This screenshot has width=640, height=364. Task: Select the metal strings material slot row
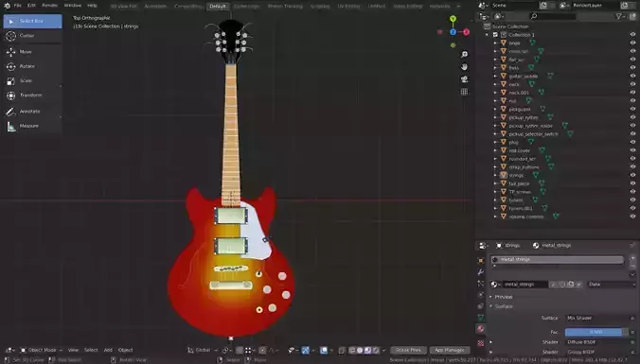(557, 259)
